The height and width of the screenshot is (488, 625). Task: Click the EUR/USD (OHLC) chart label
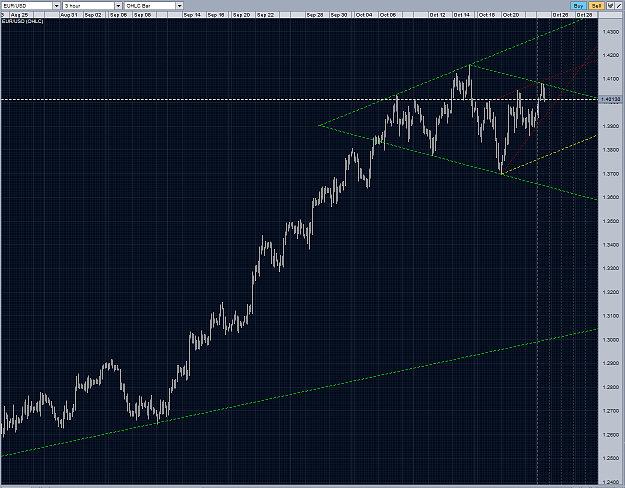coord(23,21)
